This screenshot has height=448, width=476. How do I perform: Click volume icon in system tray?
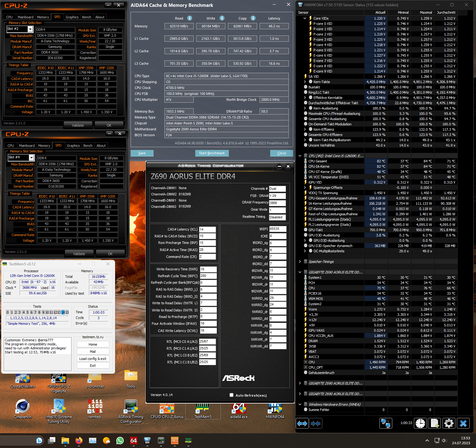(x=444, y=441)
